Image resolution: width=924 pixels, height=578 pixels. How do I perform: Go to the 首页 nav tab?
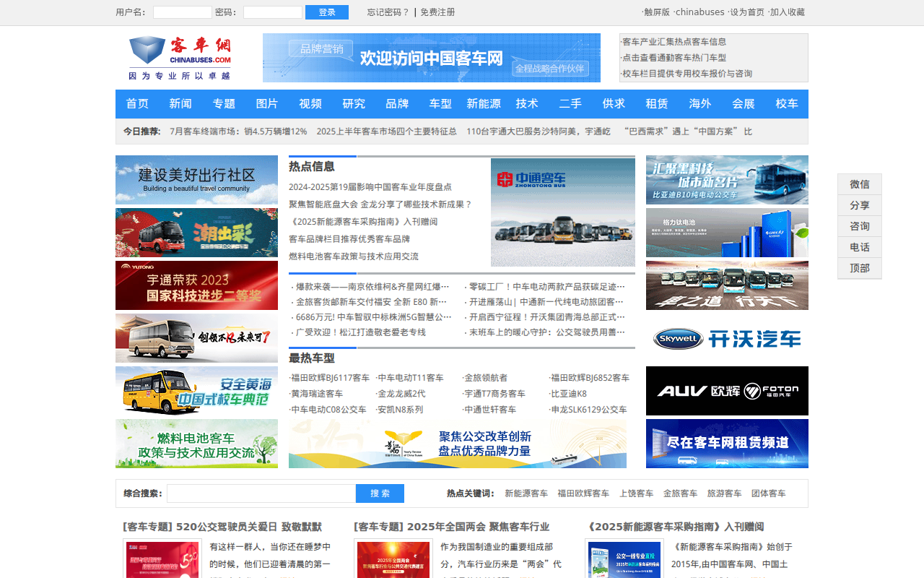[x=137, y=104]
